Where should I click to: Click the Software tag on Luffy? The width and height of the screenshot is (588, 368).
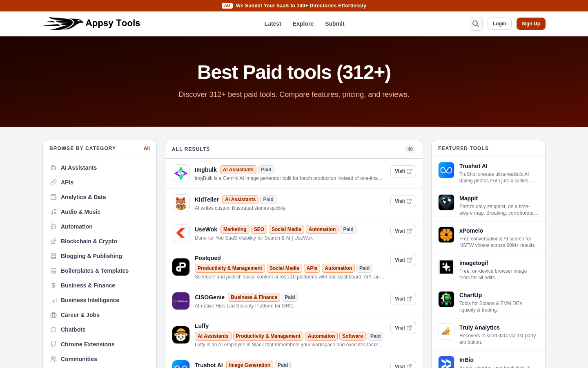pos(352,336)
